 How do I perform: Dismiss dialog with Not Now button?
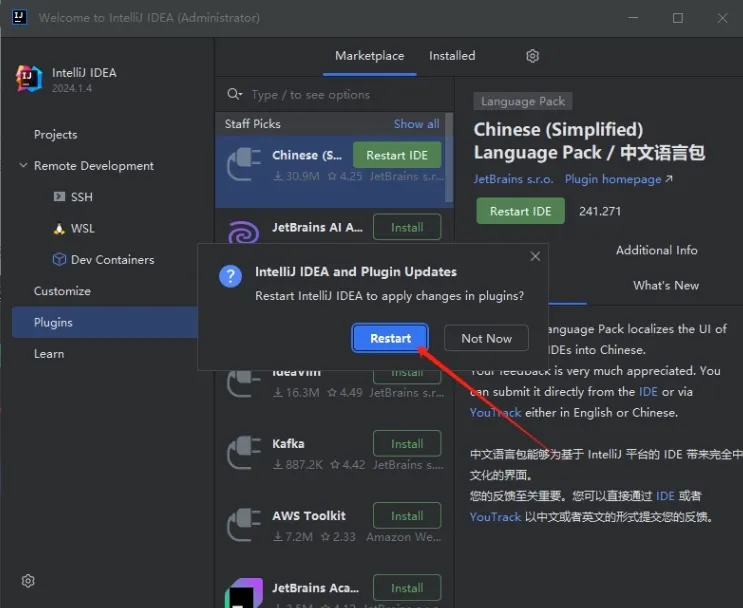tap(486, 338)
